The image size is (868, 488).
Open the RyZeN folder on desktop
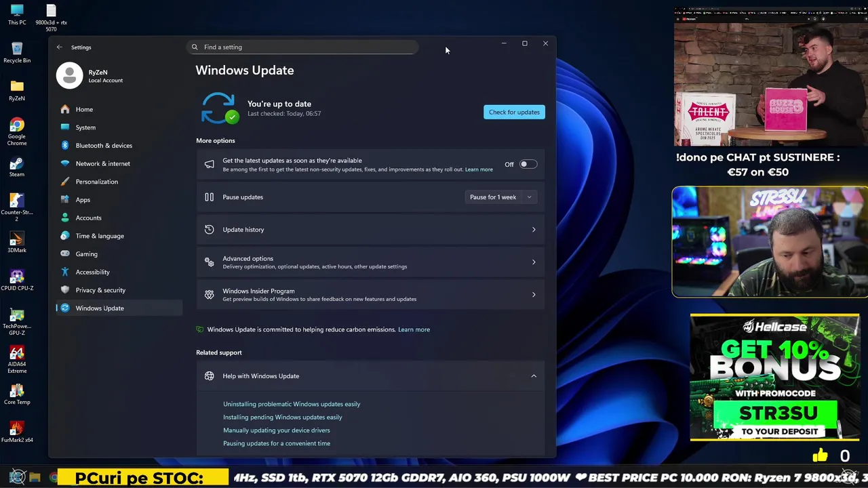(17, 90)
